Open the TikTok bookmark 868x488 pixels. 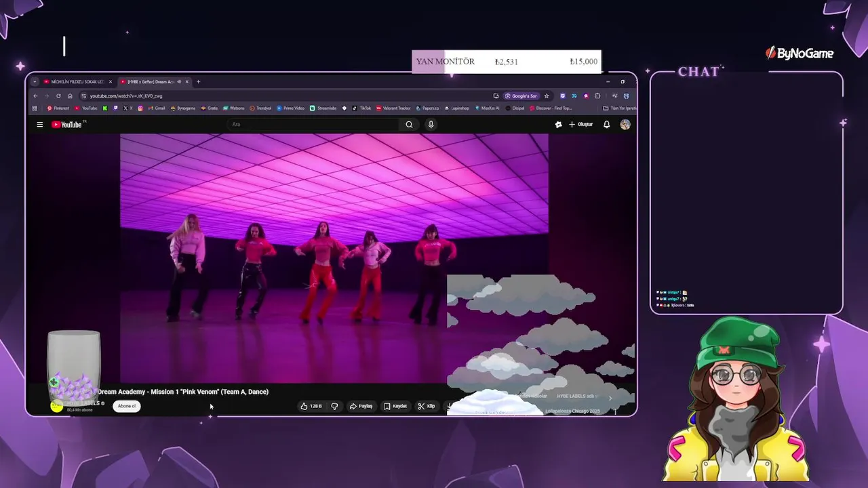(361, 108)
